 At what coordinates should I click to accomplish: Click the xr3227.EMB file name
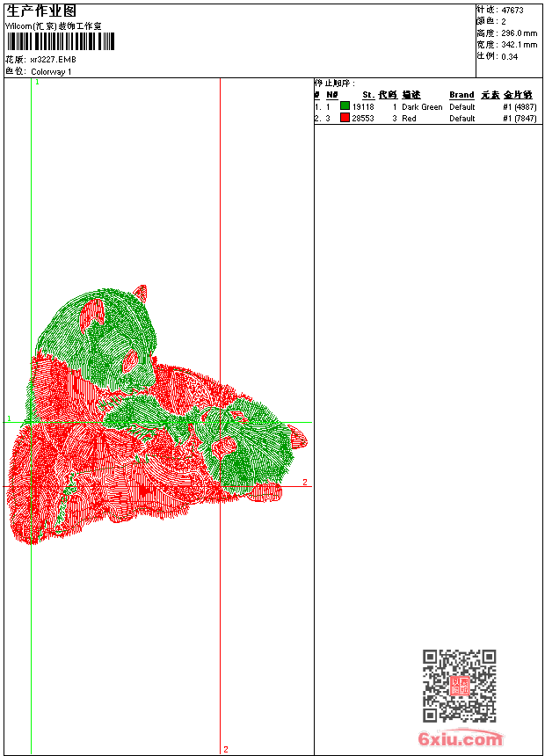53,60
